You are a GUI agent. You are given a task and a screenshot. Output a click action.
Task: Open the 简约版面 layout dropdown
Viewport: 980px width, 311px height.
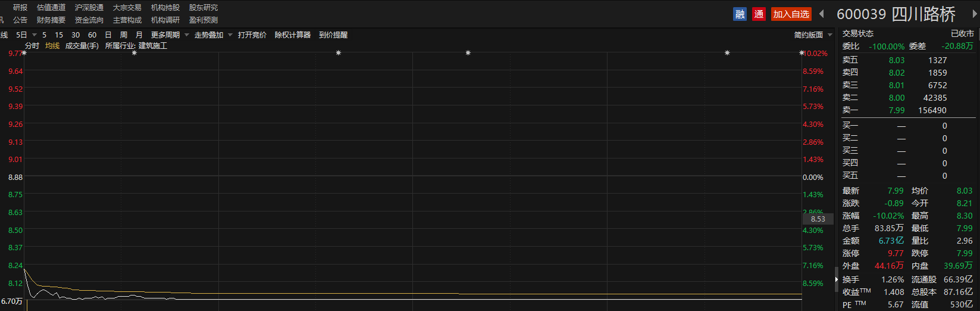coord(813,35)
